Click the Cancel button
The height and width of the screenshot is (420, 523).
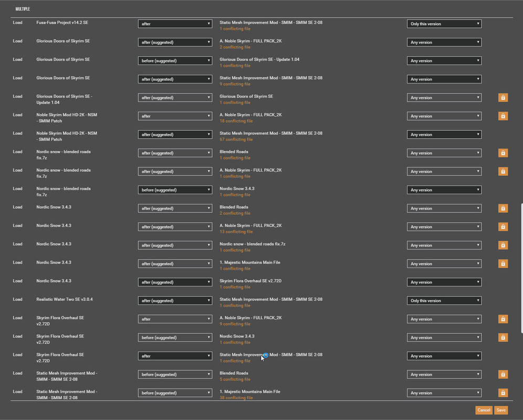tap(484, 410)
